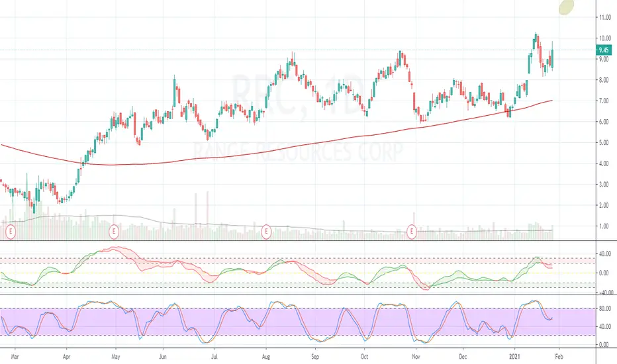
Task: Click the 1.00 price scale value
Action: (x=604, y=226)
